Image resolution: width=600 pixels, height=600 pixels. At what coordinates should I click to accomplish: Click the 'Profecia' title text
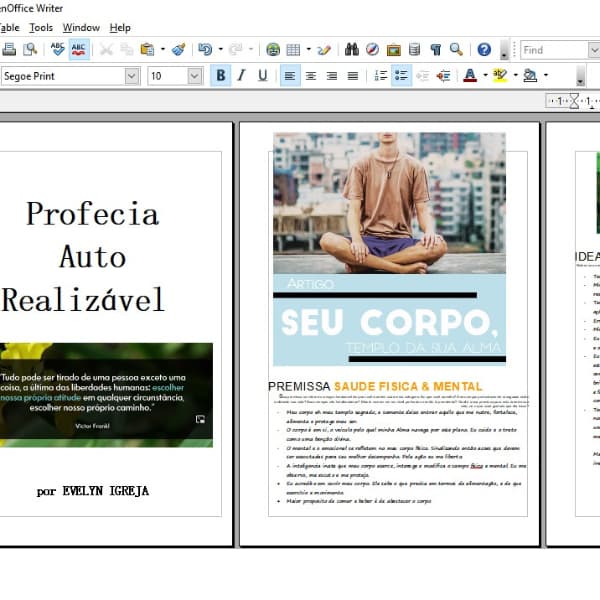[x=92, y=214]
